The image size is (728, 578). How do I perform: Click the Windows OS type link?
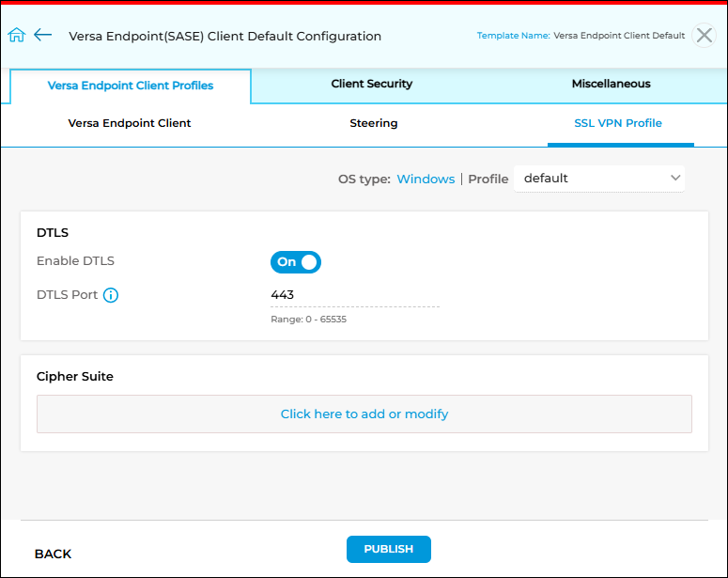(x=426, y=179)
